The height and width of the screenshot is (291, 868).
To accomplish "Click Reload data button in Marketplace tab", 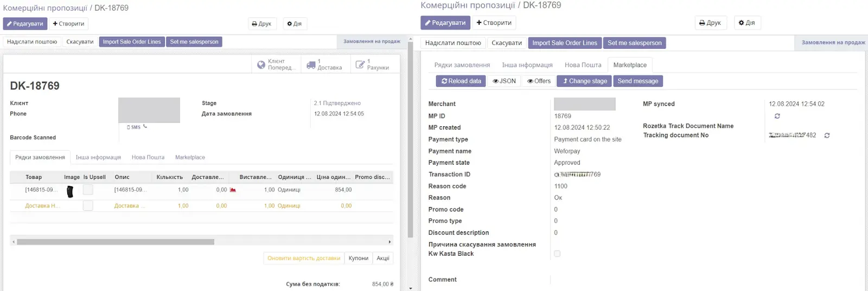I will click(461, 81).
